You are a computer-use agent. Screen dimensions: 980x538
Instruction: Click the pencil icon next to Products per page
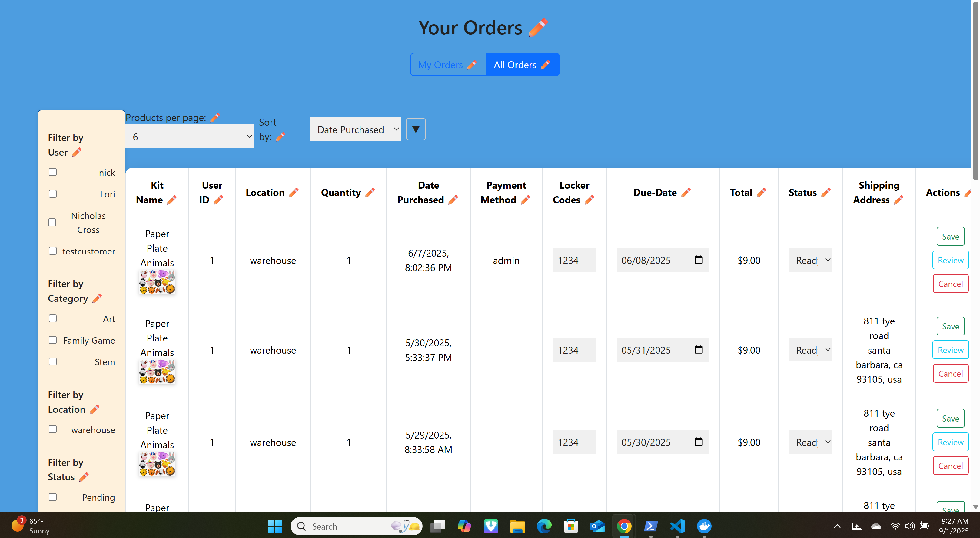point(215,118)
